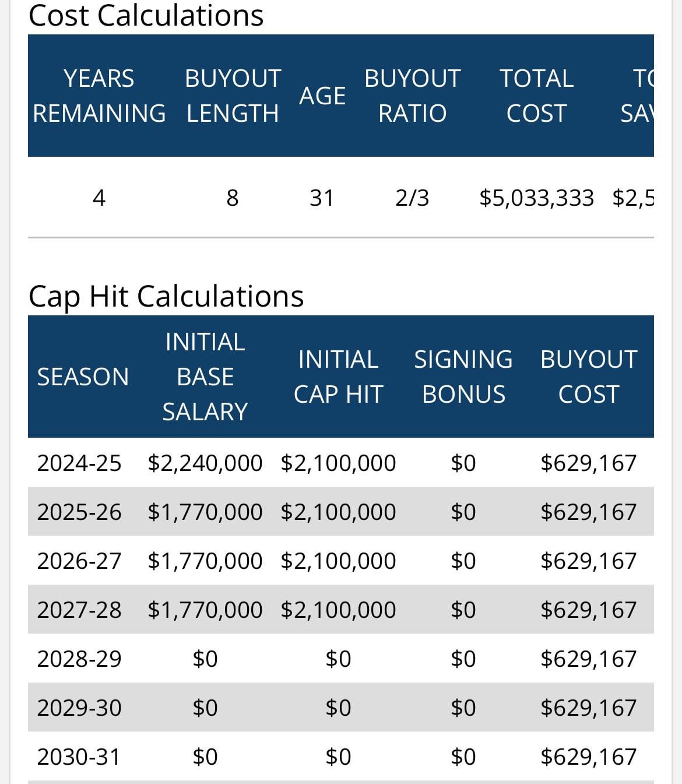
Task: Select the 2024-25 season row label
Action: (x=79, y=463)
